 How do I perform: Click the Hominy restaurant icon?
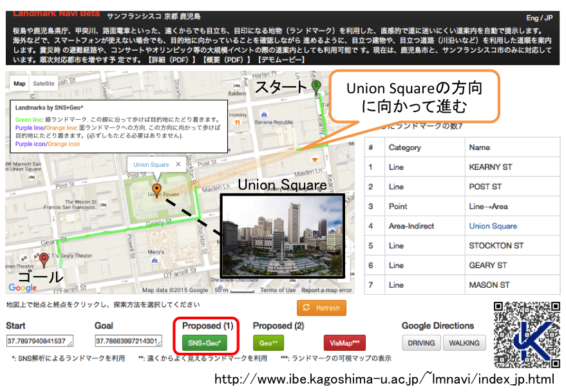(237, 122)
